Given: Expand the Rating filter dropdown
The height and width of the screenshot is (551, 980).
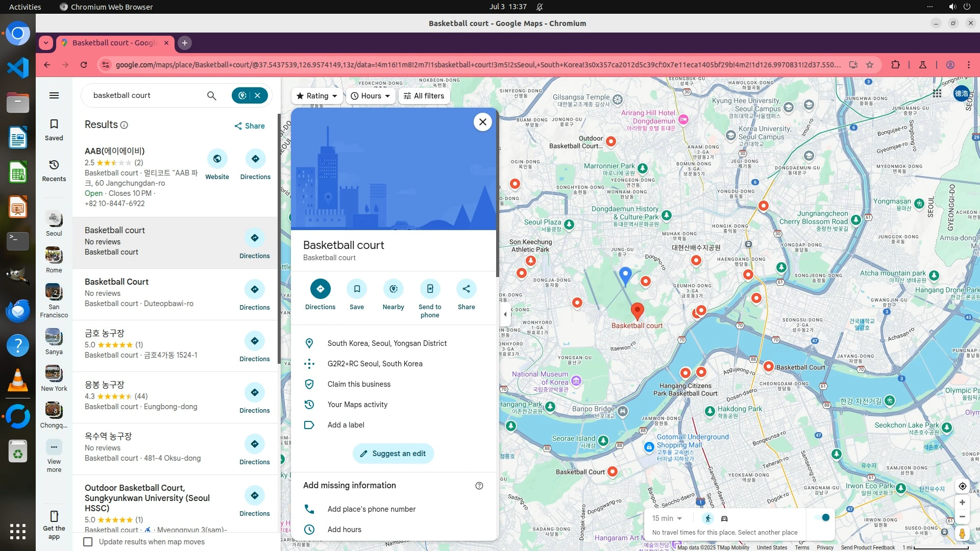Looking at the screenshot, I should click(x=317, y=96).
